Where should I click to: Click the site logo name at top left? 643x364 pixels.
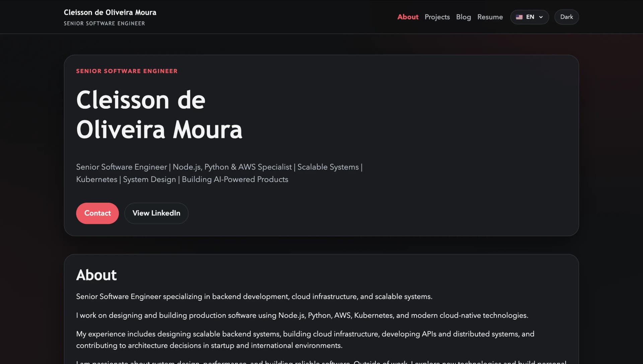click(x=110, y=12)
